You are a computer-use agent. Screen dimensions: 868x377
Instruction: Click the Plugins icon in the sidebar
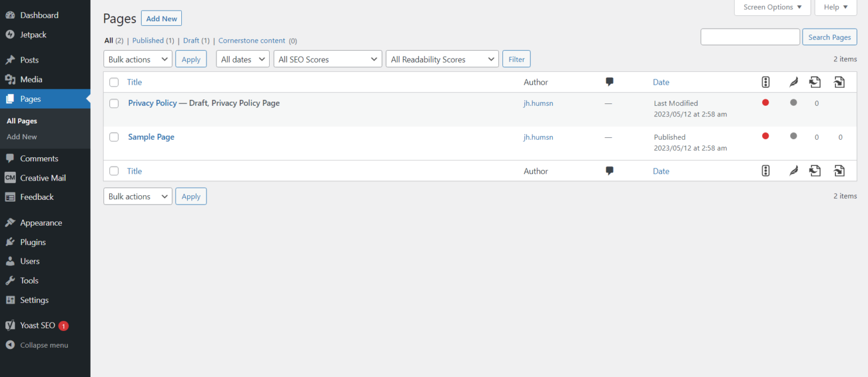tap(12, 241)
